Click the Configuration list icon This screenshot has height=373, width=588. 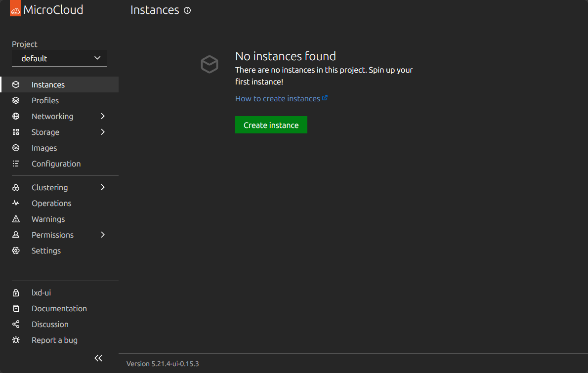pyautogui.click(x=16, y=164)
